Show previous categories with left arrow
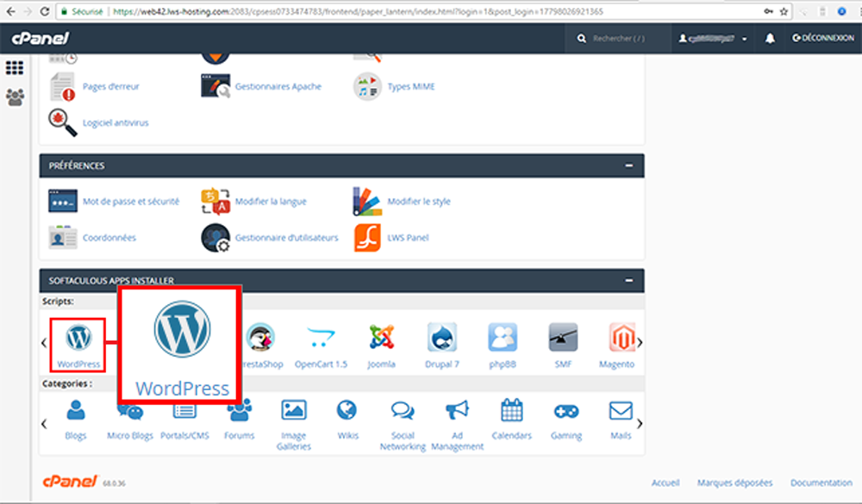862x504 pixels. point(44,424)
